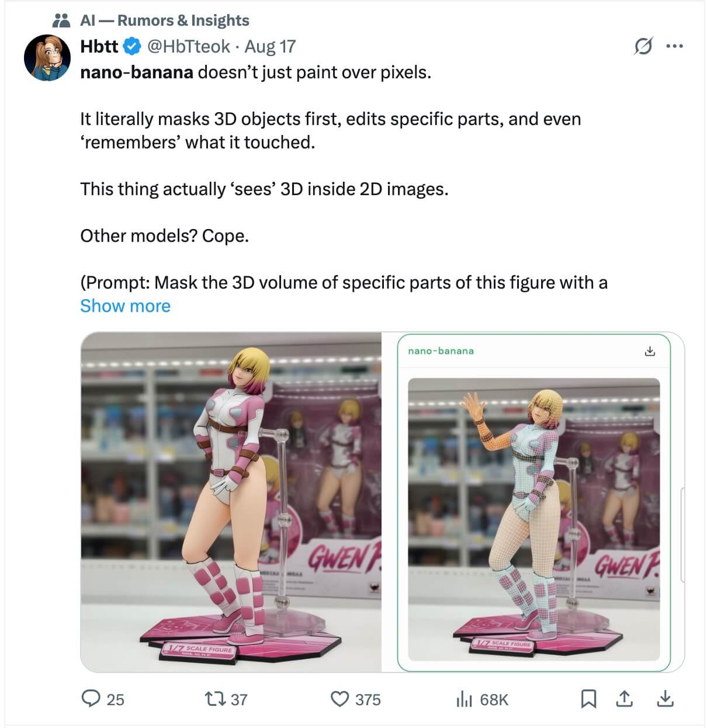Expand the post text with Show more

(x=125, y=306)
